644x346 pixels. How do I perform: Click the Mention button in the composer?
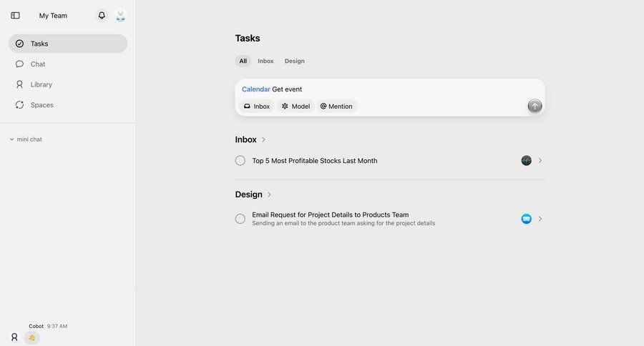click(336, 107)
